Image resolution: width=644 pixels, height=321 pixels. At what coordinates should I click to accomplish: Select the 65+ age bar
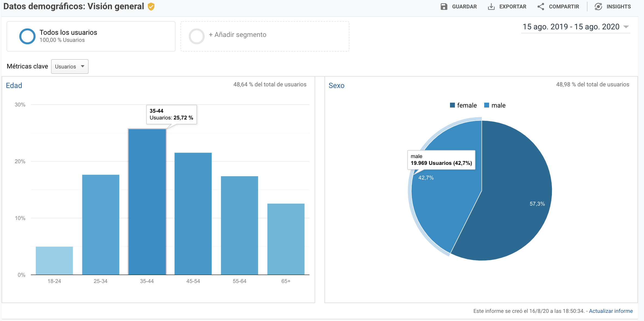(x=286, y=239)
